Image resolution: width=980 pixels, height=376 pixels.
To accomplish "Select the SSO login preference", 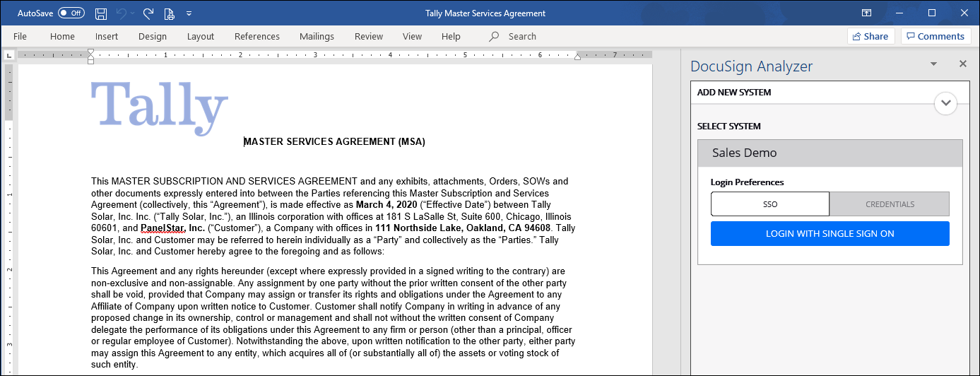I will click(x=769, y=204).
